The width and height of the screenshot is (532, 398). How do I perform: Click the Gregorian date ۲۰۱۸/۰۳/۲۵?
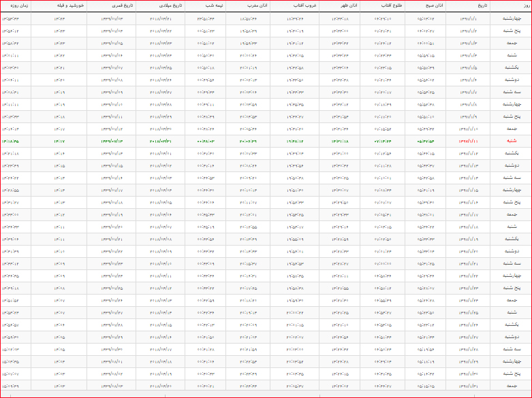161,68
